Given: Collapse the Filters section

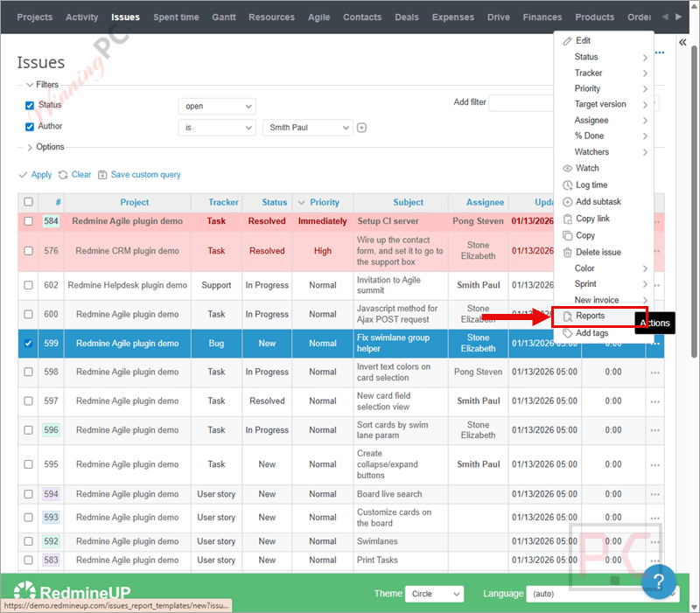Looking at the screenshot, I should click(42, 84).
